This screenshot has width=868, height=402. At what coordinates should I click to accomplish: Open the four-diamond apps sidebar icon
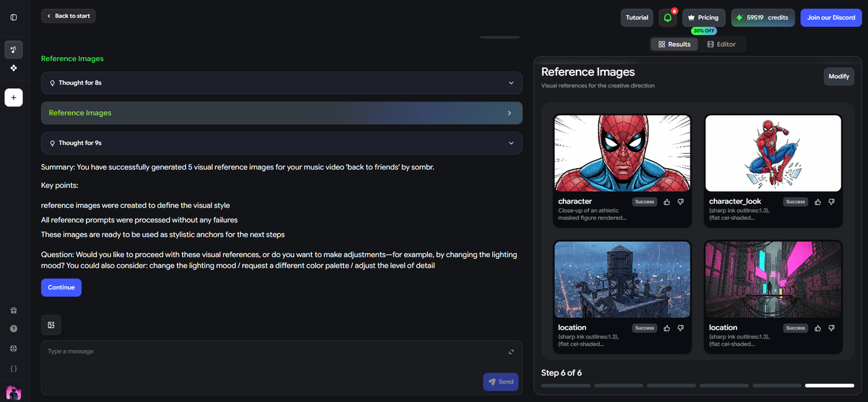14,68
